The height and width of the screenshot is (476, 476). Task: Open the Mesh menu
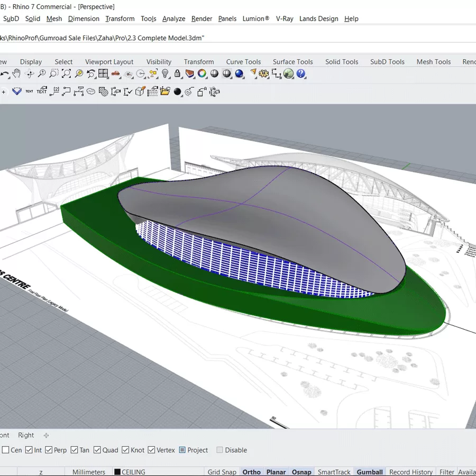[54, 19]
